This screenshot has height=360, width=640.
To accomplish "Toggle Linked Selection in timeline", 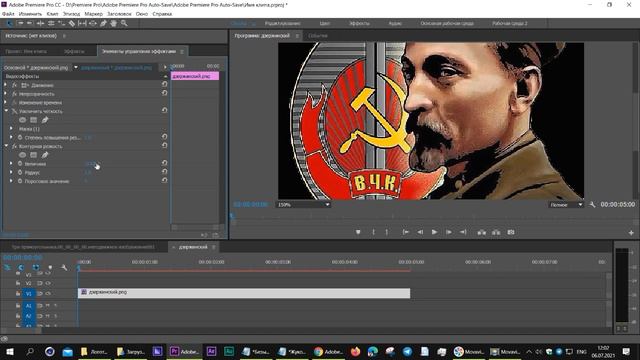I will pos(36,267).
